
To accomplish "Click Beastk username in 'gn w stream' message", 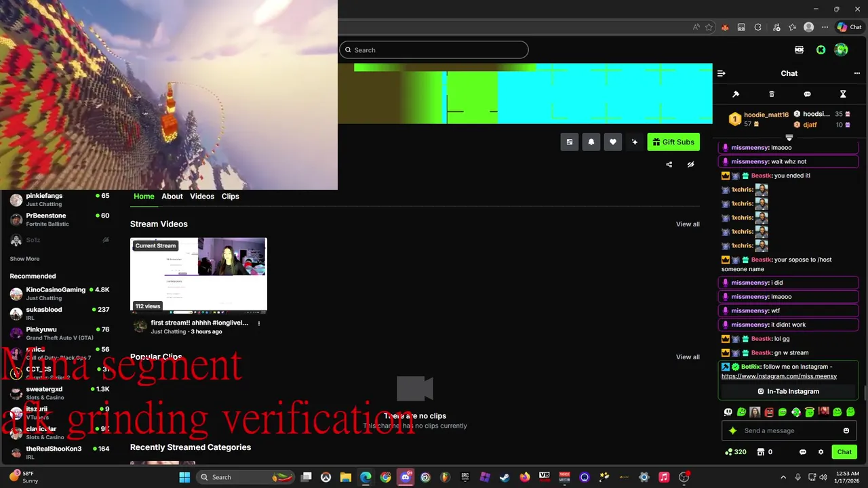I will pyautogui.click(x=761, y=352).
